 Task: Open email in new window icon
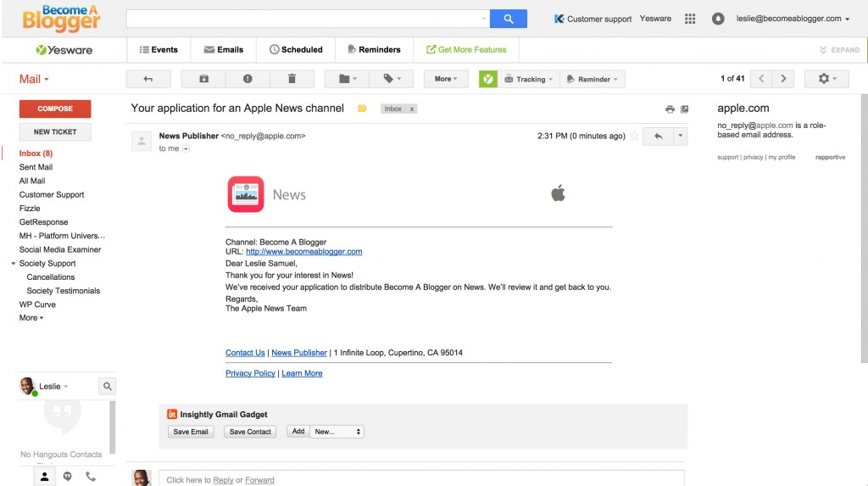pos(684,109)
